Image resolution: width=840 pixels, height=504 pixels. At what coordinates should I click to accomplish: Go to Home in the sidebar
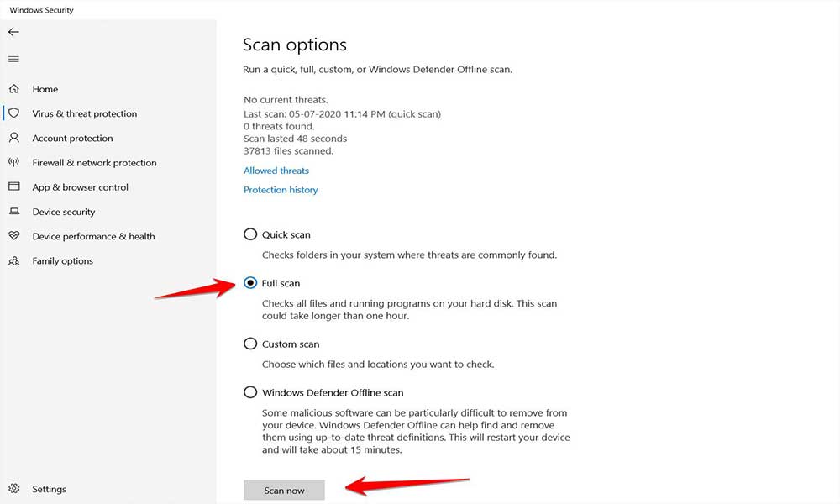45,89
